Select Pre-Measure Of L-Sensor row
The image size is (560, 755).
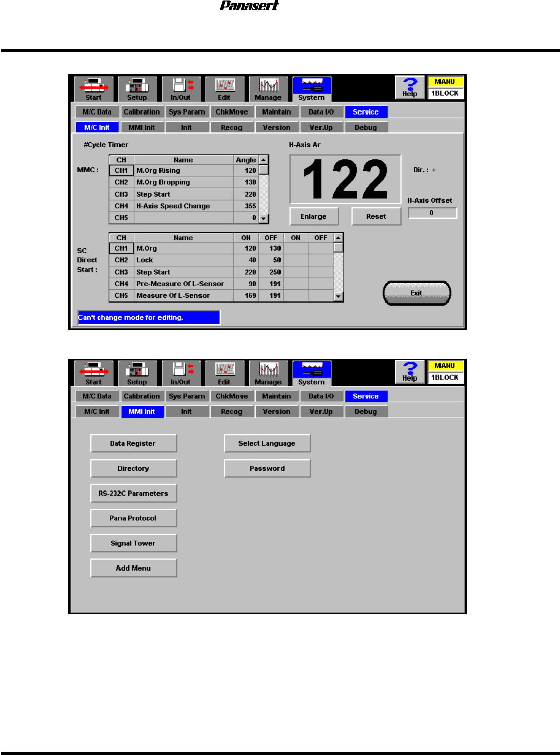221,284
